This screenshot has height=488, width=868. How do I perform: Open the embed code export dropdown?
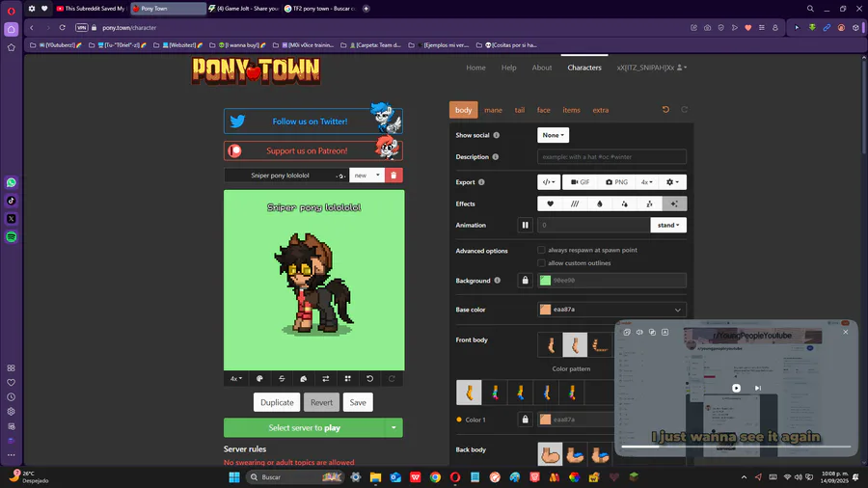549,182
